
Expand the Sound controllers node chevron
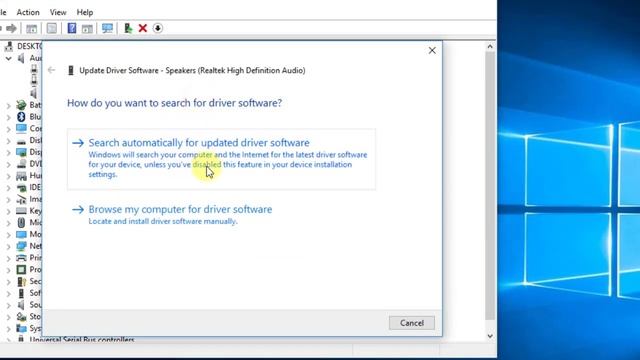coord(9,305)
